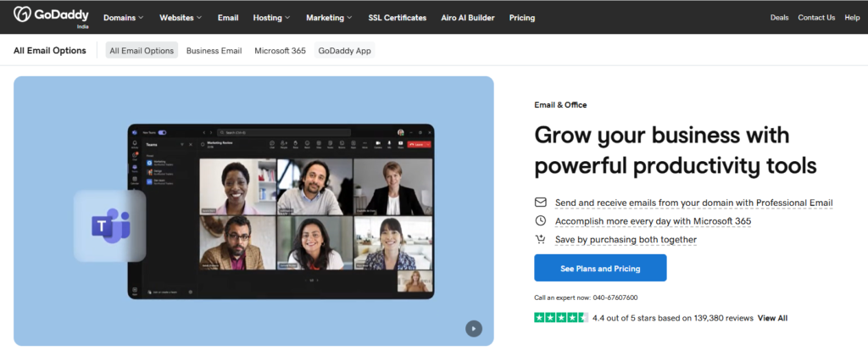The height and width of the screenshot is (356, 868).
Task: Open Pricing in top navigation
Action: (x=522, y=18)
